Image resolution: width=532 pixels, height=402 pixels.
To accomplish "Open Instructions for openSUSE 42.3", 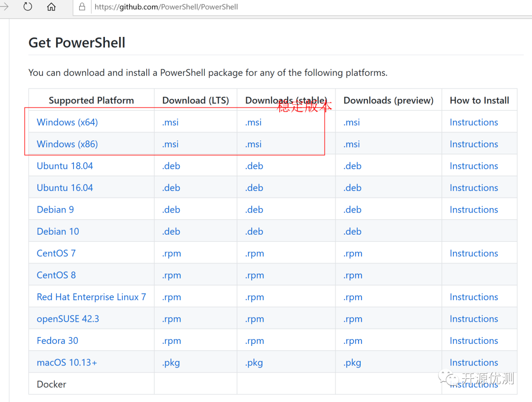I will (x=474, y=319).
